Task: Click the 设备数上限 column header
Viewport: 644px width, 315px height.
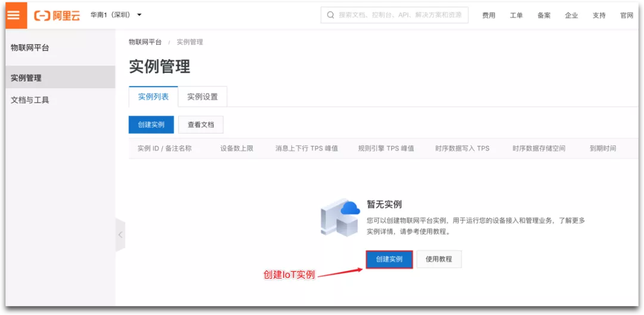Action: 237,149
